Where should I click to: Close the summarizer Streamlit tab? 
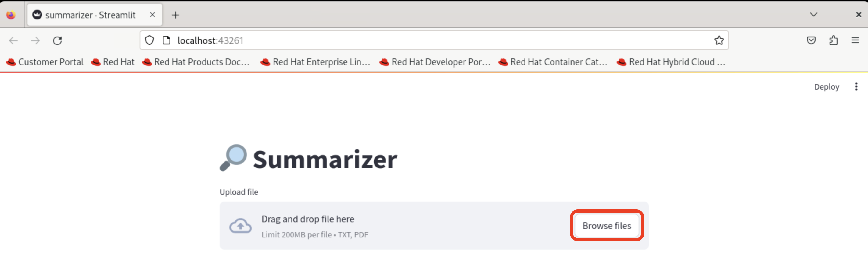[152, 15]
